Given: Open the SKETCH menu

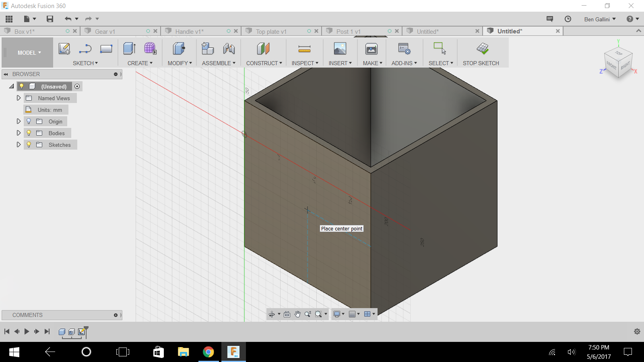Looking at the screenshot, I should coord(85,63).
